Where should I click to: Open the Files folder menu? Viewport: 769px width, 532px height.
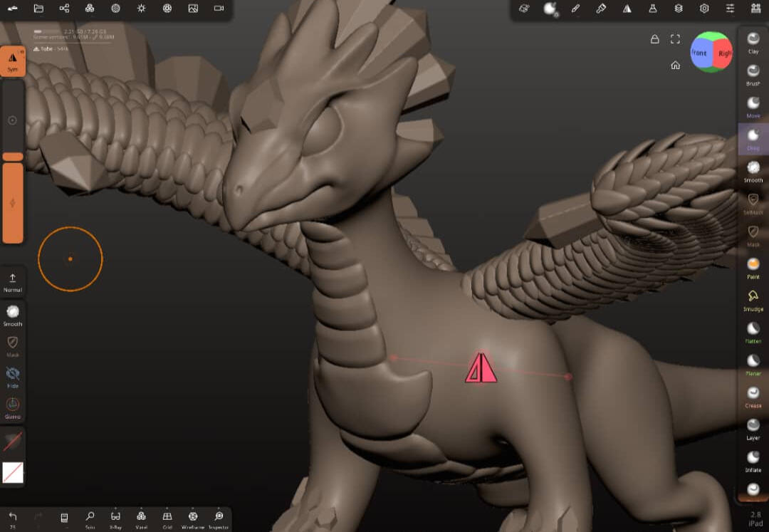[38, 9]
